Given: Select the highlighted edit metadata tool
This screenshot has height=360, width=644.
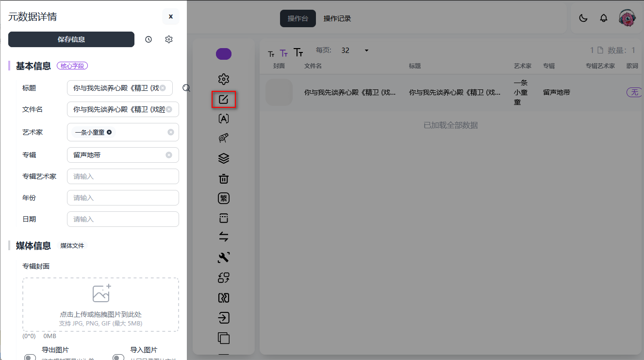Looking at the screenshot, I should [223, 99].
